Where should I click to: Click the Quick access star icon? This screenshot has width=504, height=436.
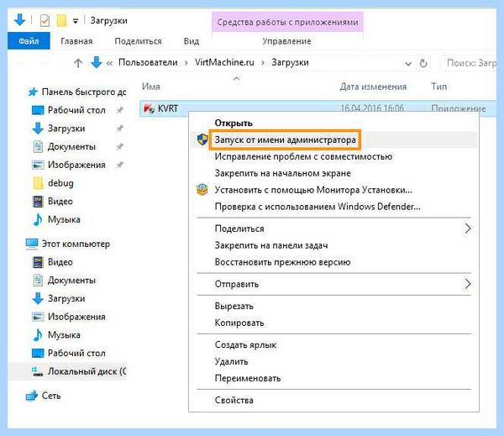pyautogui.click(x=33, y=92)
